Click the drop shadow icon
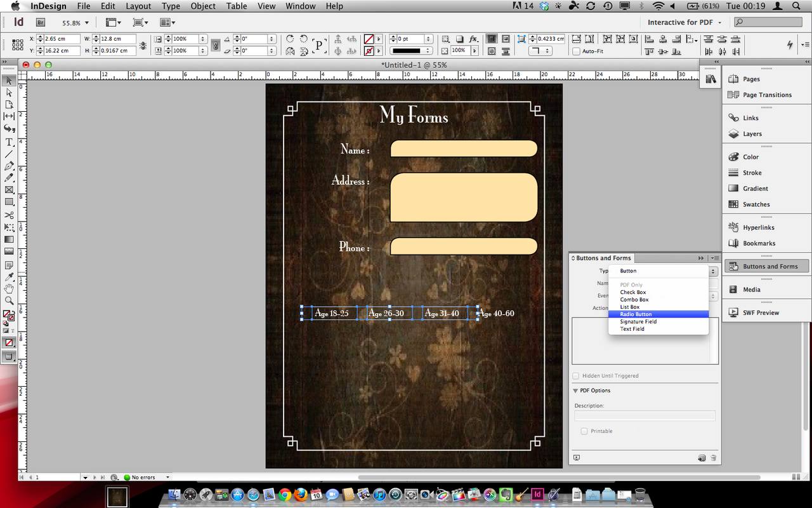Viewport: 812px width, 508px height. point(460,39)
